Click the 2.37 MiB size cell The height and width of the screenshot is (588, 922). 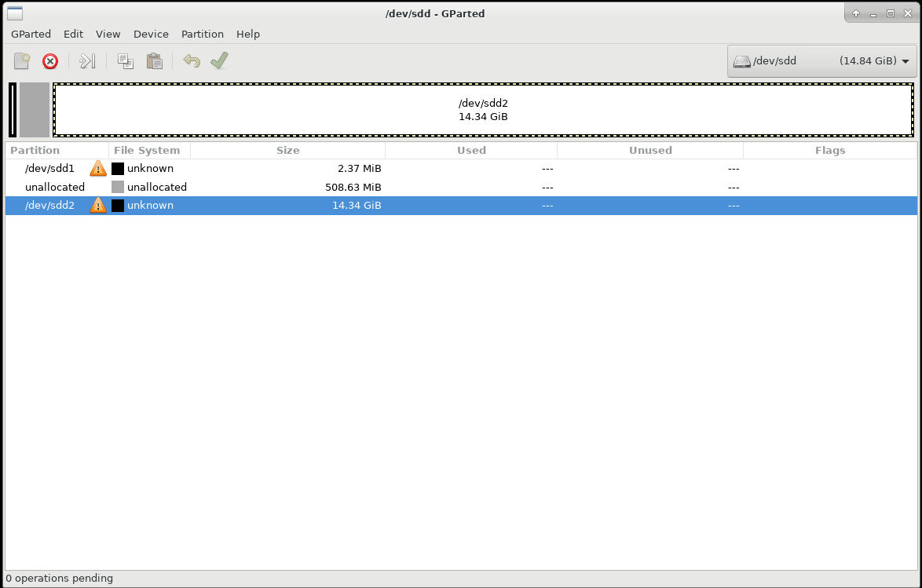click(359, 169)
